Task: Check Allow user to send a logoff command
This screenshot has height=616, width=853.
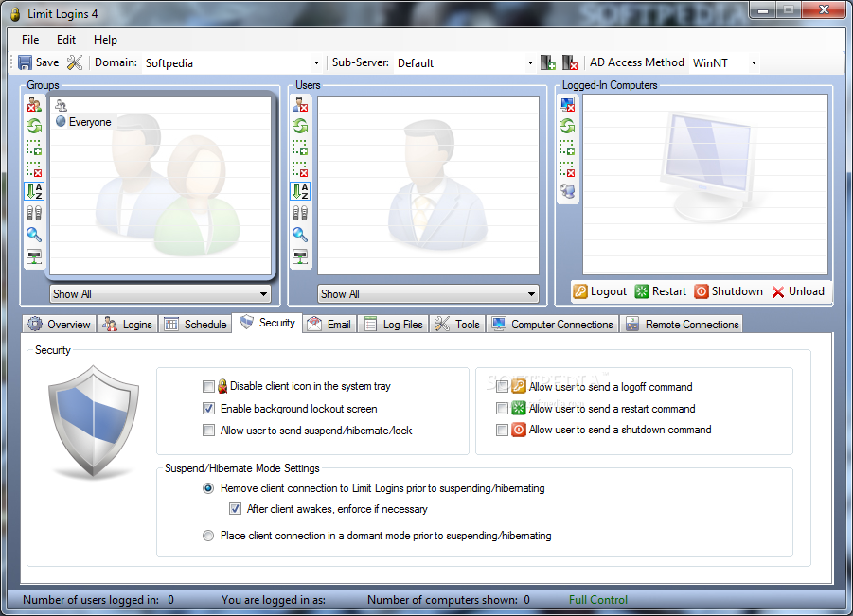Action: (x=502, y=387)
